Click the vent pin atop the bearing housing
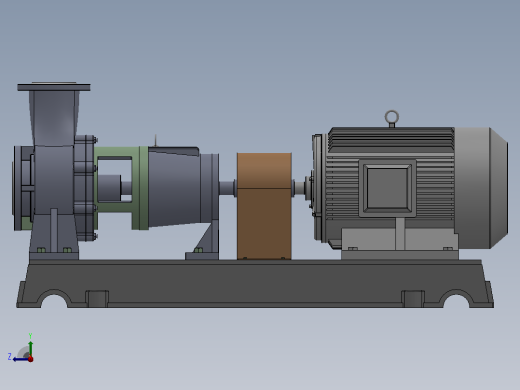 coord(155,140)
